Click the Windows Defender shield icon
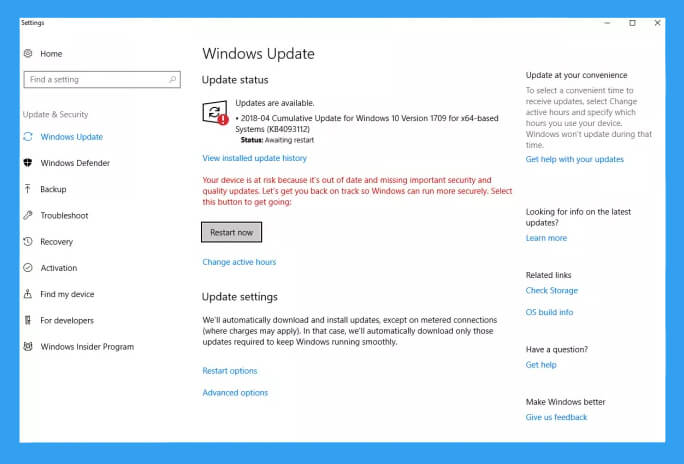 pyautogui.click(x=28, y=163)
